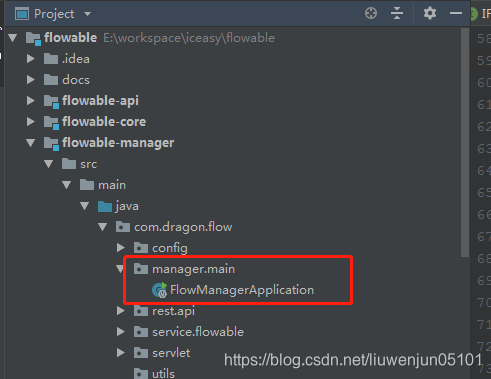Expand the flowable-api module arrow
This screenshot has height=379, width=491.
click(31, 101)
